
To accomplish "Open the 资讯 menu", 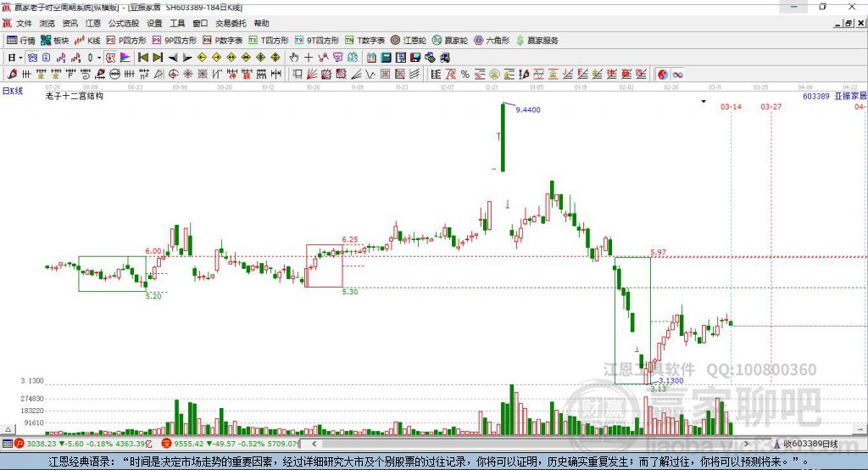I will coord(70,23).
